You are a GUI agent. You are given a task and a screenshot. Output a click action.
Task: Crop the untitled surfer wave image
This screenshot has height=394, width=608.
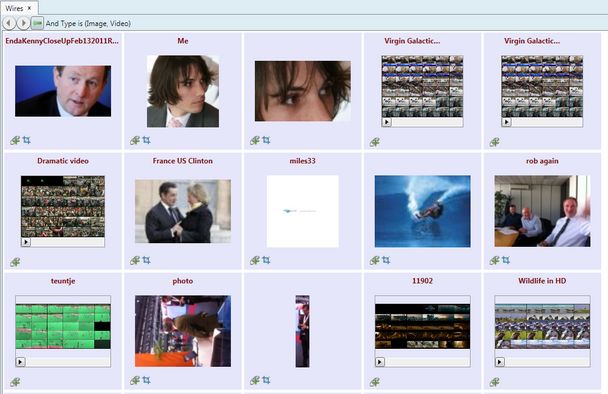tap(386, 260)
